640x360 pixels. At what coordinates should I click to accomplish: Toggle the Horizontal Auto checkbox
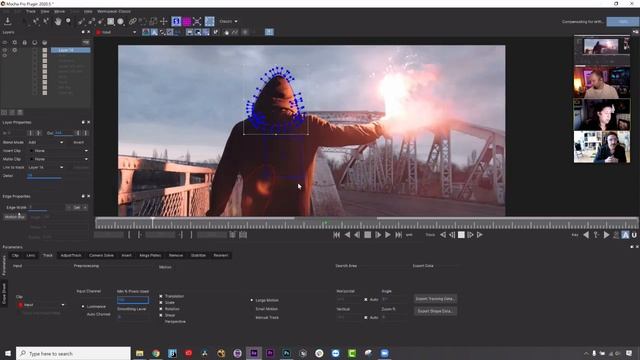pyautogui.click(x=366, y=300)
